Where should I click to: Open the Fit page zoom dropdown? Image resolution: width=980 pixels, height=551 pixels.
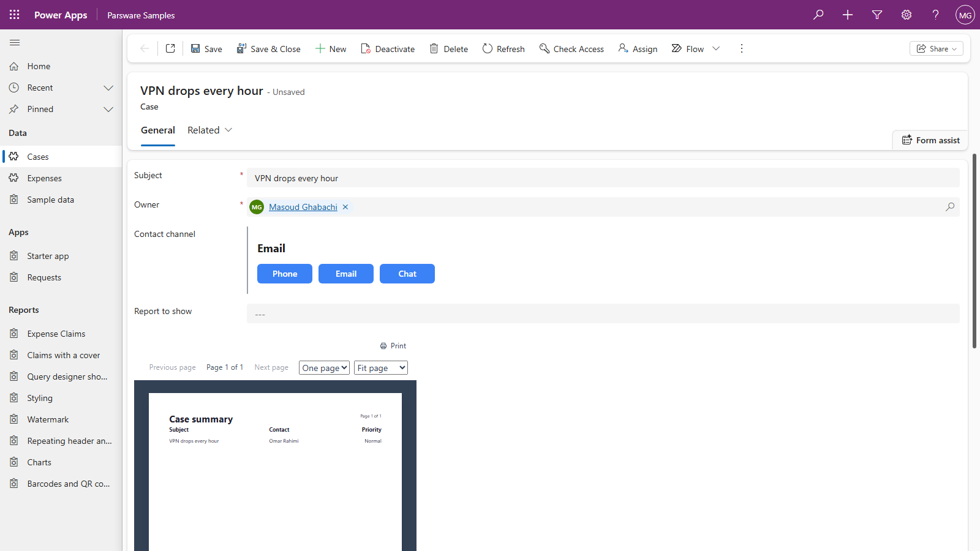[381, 367]
